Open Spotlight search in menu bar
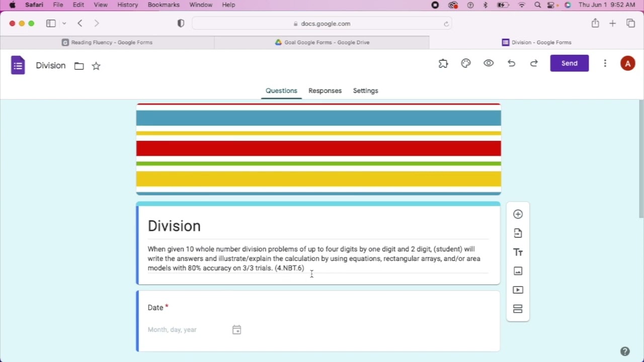644x362 pixels. coord(538,5)
